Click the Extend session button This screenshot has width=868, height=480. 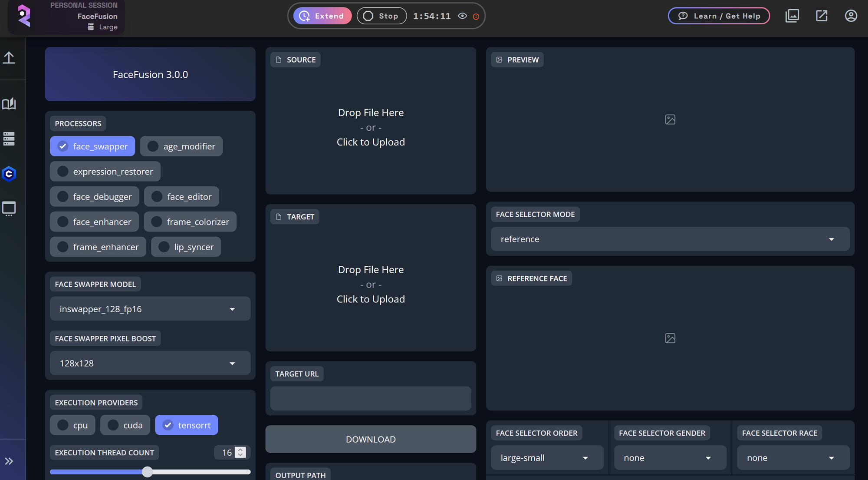coord(322,16)
